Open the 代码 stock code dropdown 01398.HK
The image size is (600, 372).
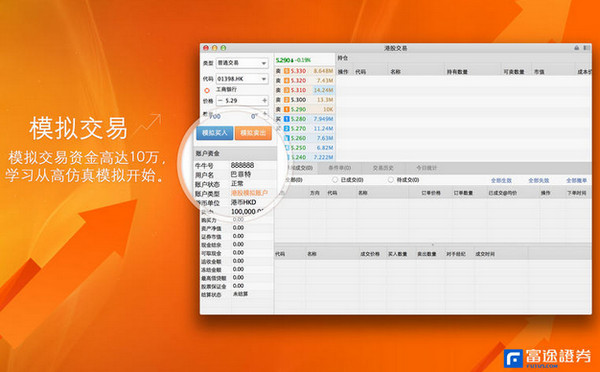click(242, 79)
